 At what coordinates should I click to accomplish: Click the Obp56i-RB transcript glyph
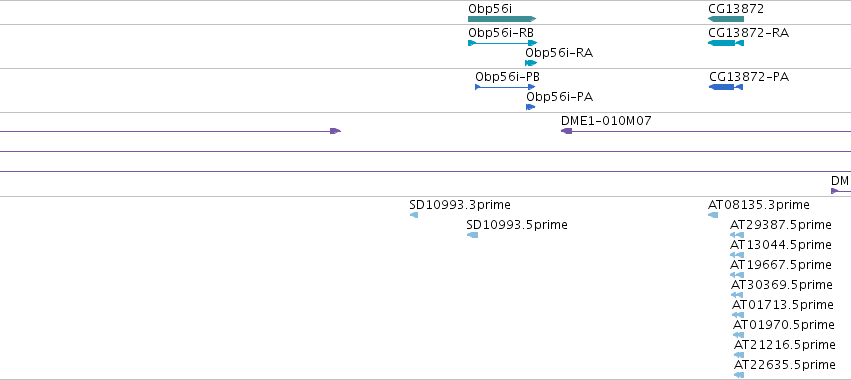[x=503, y=43]
